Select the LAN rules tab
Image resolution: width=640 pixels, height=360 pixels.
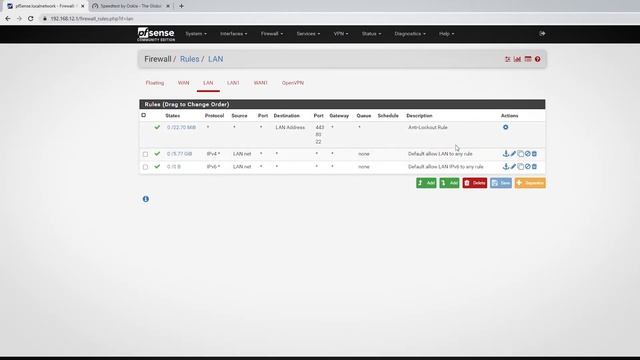pyautogui.click(x=208, y=83)
